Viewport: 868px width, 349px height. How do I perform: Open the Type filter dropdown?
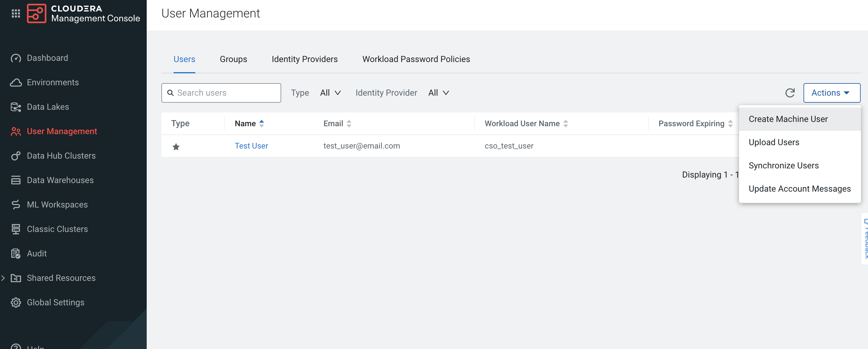[331, 93]
